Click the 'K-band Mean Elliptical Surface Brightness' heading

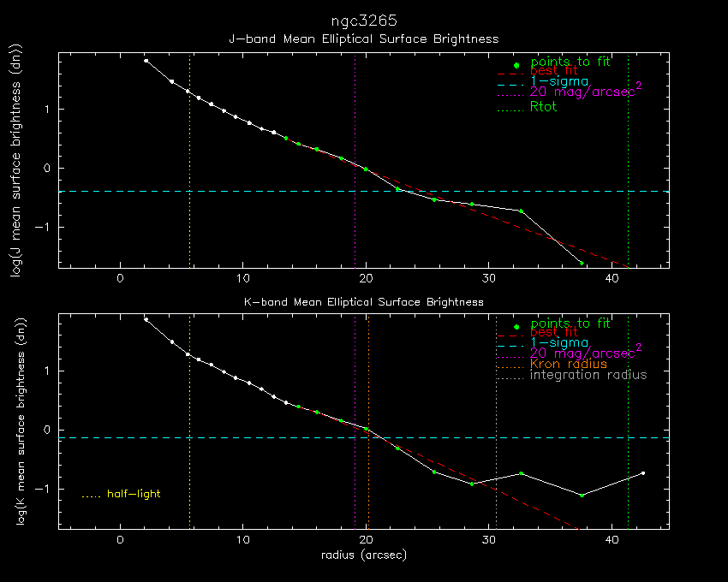[363, 301]
